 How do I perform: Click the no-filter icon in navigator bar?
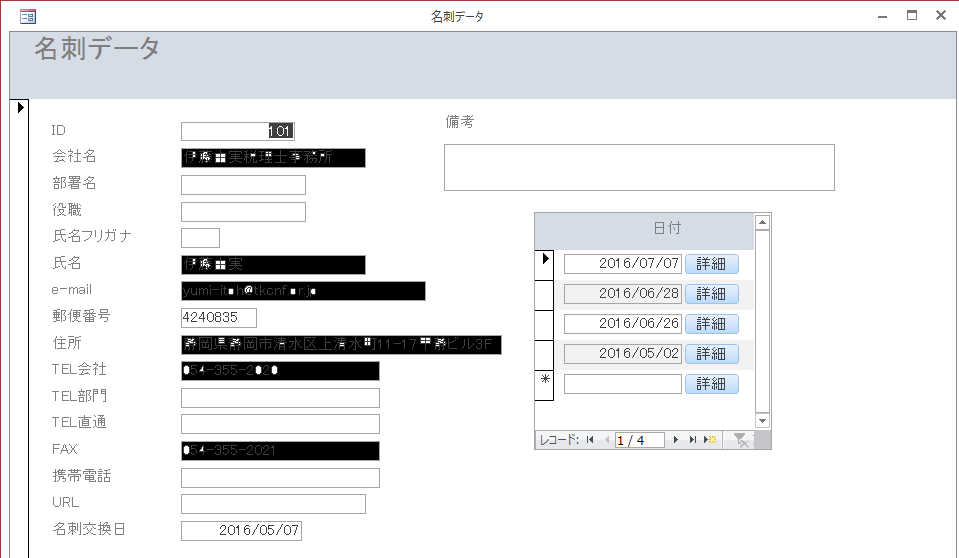tap(740, 440)
